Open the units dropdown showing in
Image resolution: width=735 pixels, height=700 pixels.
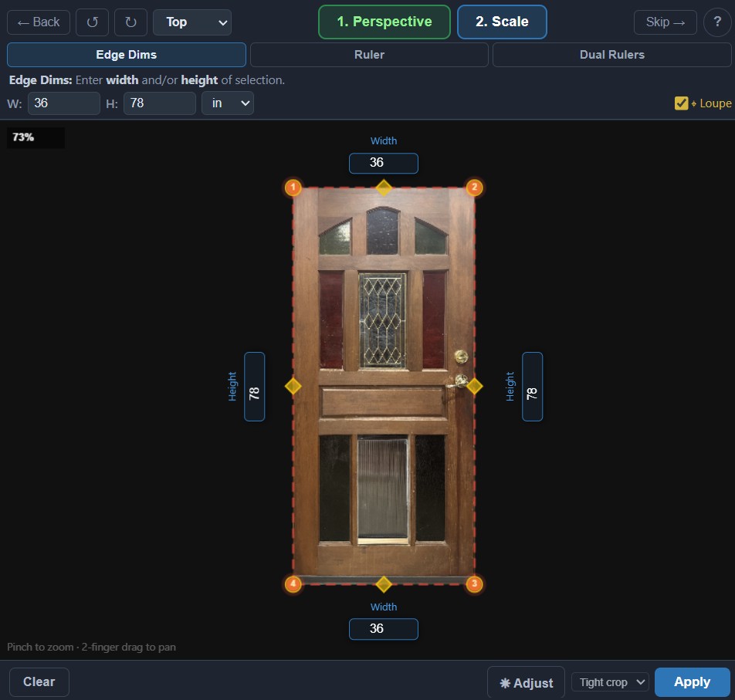pos(228,103)
